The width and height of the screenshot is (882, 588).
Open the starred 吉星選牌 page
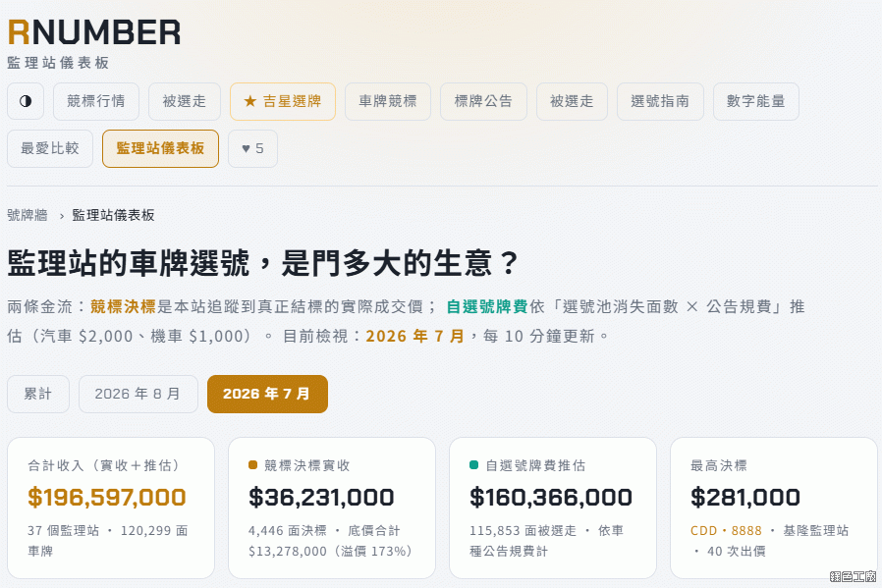[282, 101]
